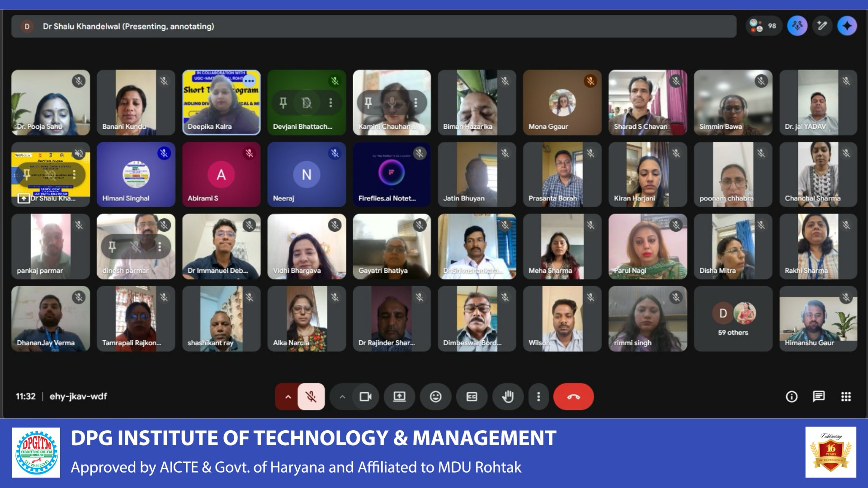Open three-dot options on Kamini Chauhan tile

click(415, 103)
